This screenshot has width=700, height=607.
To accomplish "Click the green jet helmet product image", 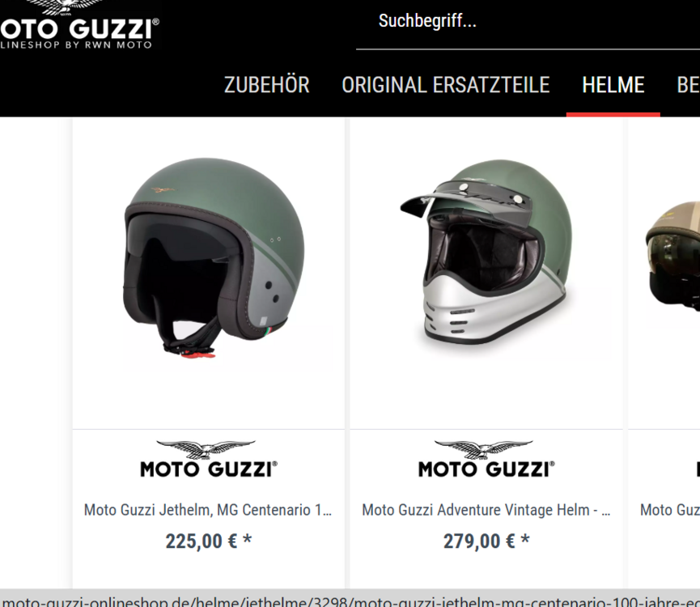I will pyautogui.click(x=214, y=257).
